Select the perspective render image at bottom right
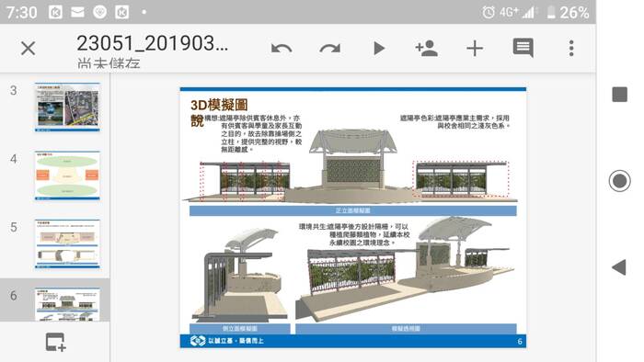Viewport: 644px width, 362px height. pos(406,270)
